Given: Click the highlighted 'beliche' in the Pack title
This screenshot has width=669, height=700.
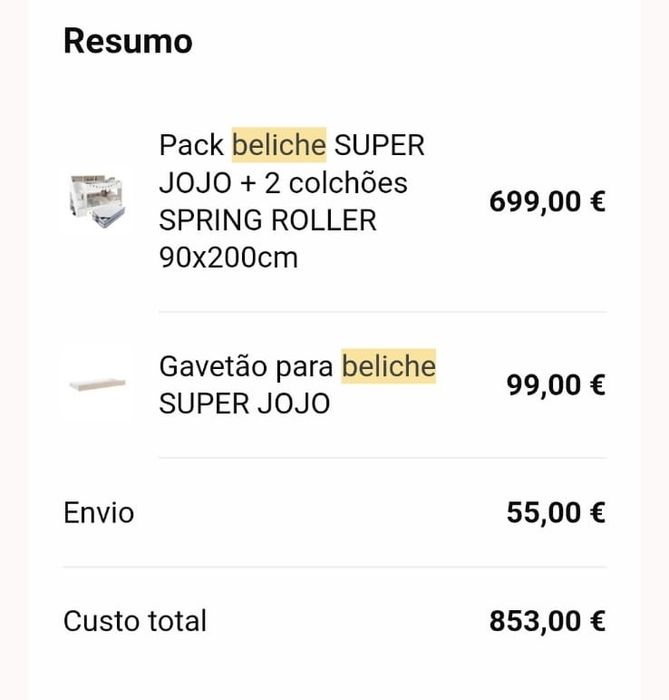Looking at the screenshot, I should coord(279,145).
